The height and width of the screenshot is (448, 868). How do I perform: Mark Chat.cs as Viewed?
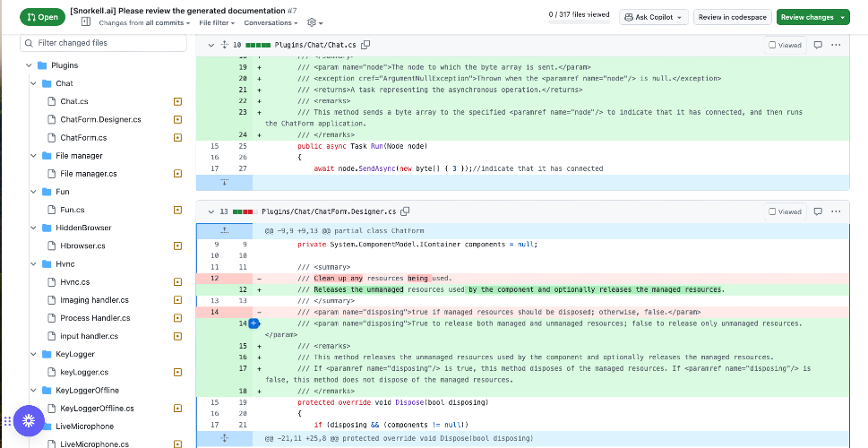(785, 45)
